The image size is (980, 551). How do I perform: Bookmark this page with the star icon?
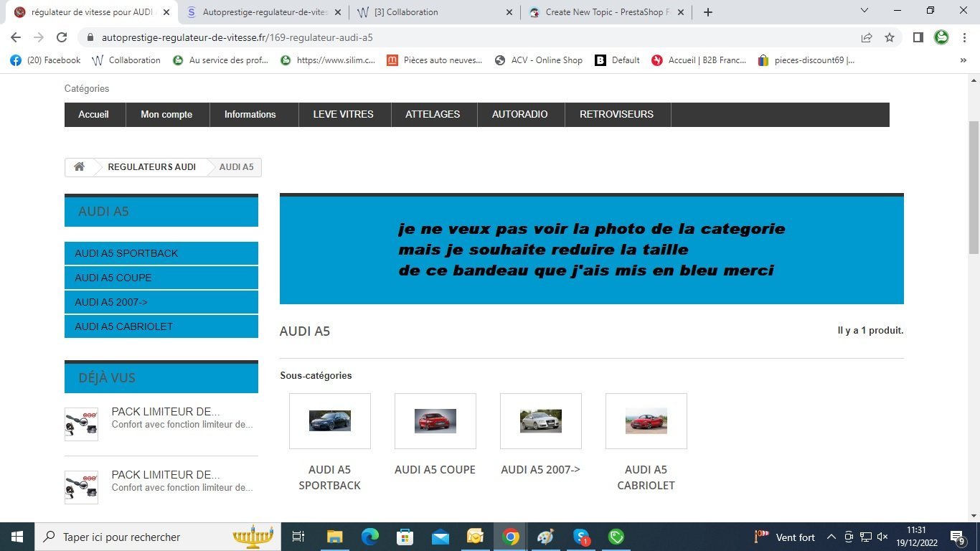tap(890, 37)
